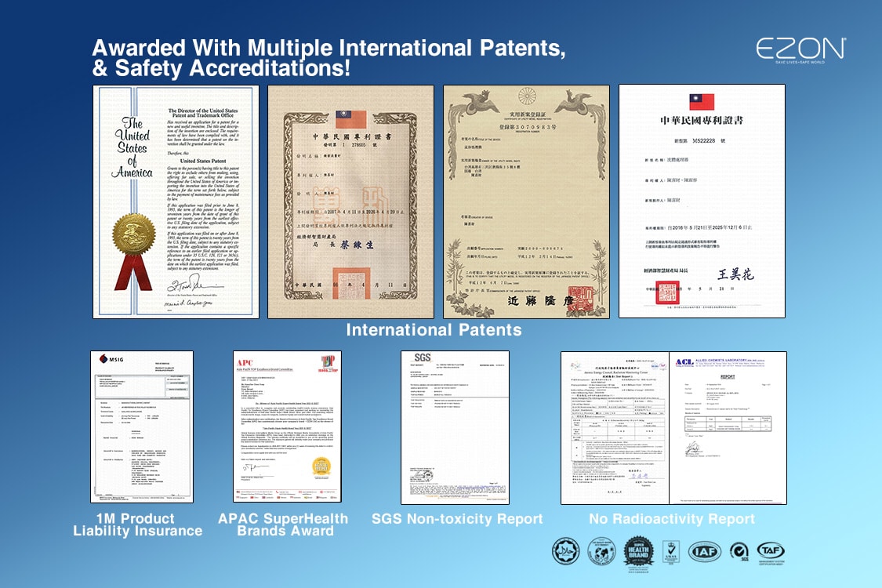Click the red stamp on M522228 certificate

tap(668, 292)
